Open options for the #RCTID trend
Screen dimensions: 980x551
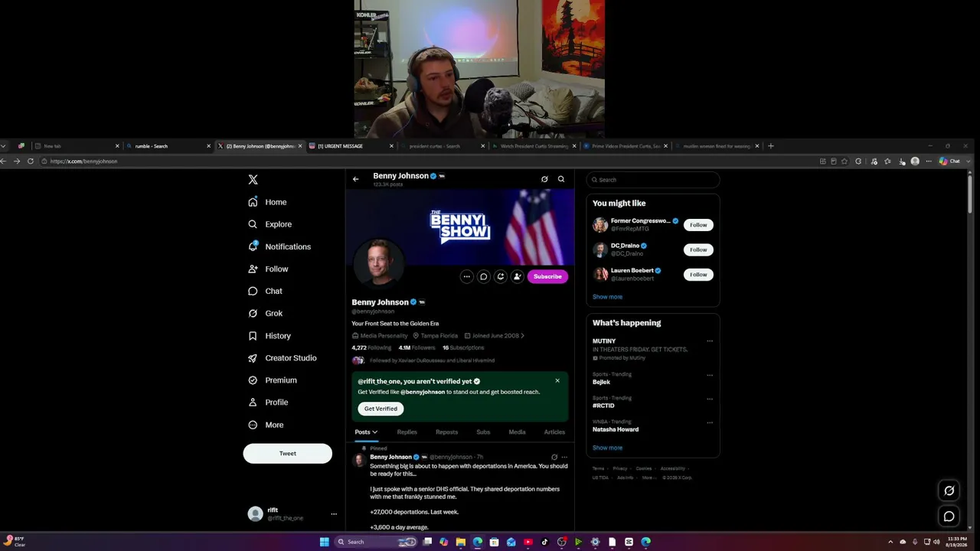(710, 399)
